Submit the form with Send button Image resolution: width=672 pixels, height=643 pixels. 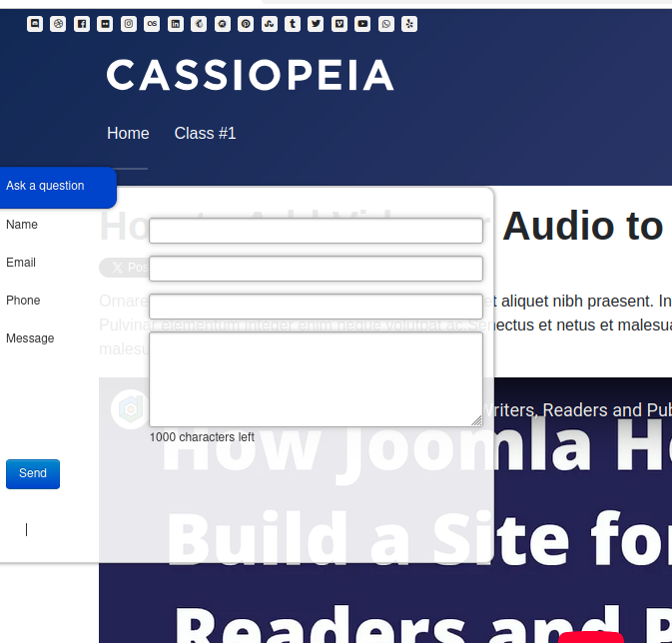33,474
